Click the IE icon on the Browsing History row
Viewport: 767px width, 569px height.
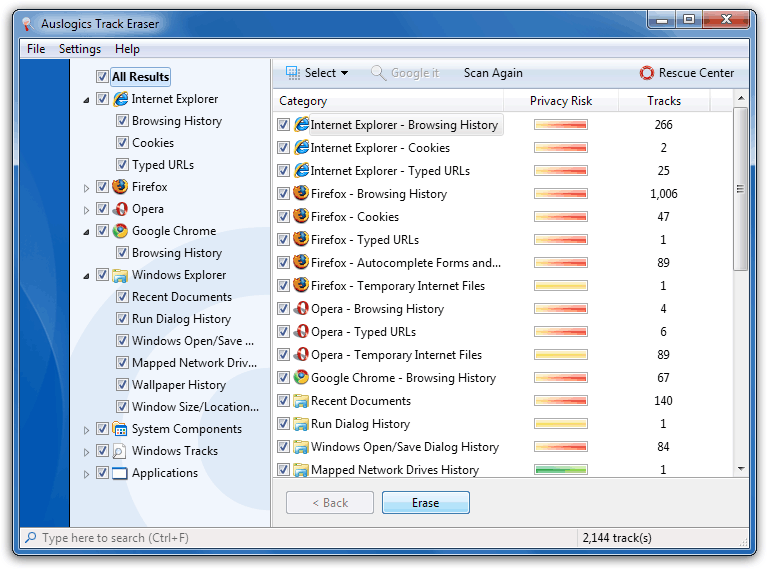click(301, 124)
